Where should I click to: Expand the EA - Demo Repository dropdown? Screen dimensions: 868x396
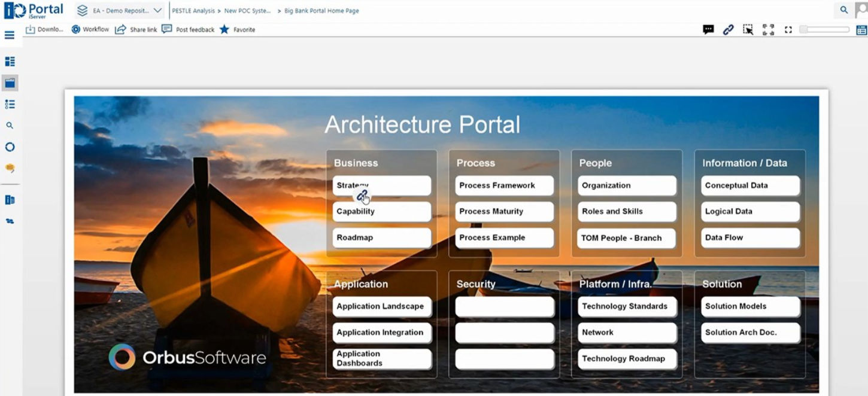tap(120, 10)
